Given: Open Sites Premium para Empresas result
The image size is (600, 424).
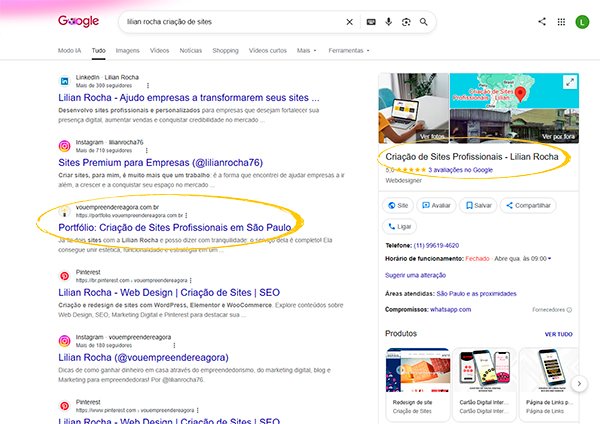Looking at the screenshot, I should tap(160, 163).
